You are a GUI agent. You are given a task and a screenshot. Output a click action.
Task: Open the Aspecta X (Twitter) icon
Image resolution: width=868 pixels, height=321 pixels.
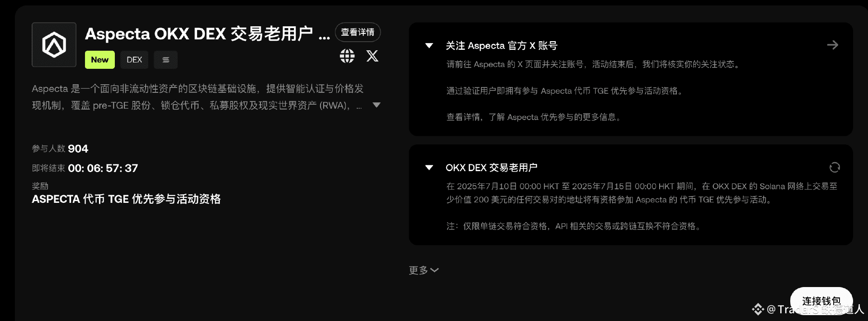(372, 56)
